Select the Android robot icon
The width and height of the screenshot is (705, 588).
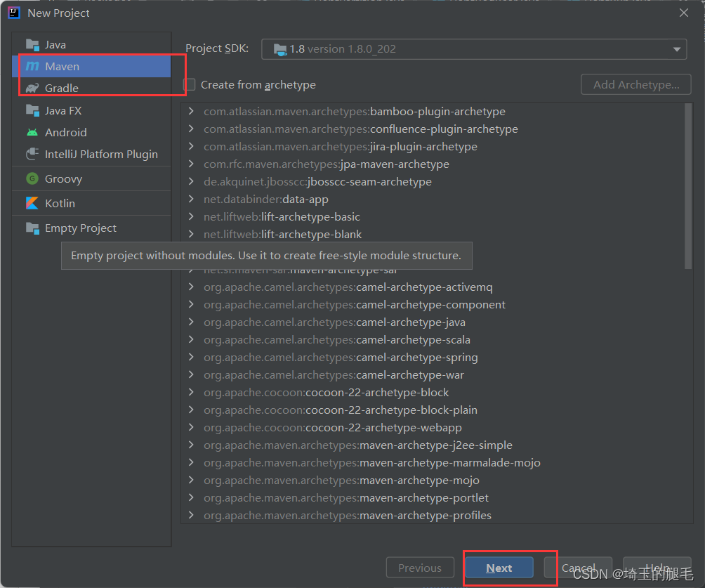[x=32, y=132]
